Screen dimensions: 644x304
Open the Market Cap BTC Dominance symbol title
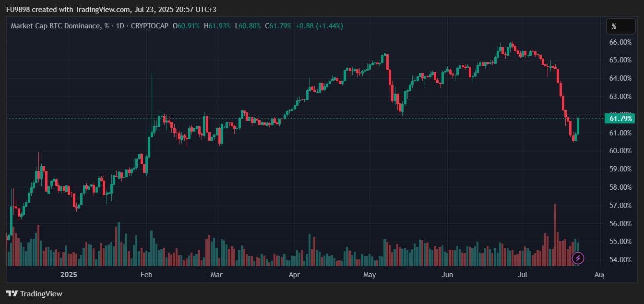[57, 26]
